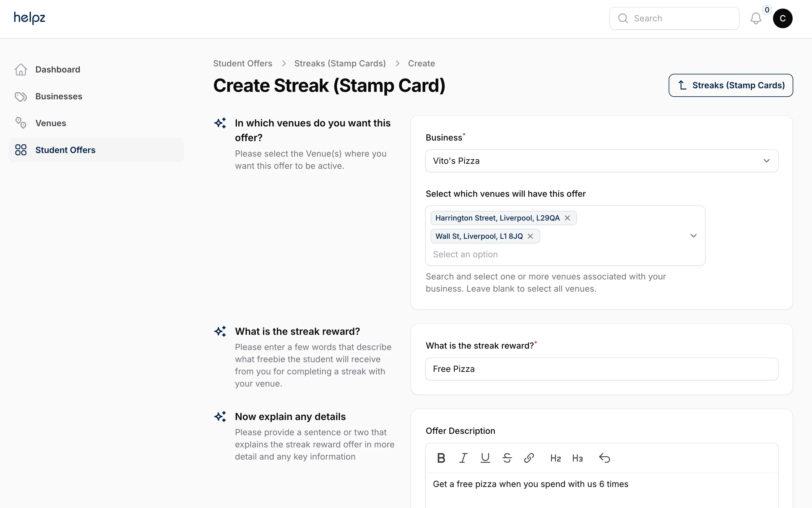Click the Streaks (Stamp Cards) breadcrumb link
Viewport: 812px width, 508px height.
click(340, 64)
